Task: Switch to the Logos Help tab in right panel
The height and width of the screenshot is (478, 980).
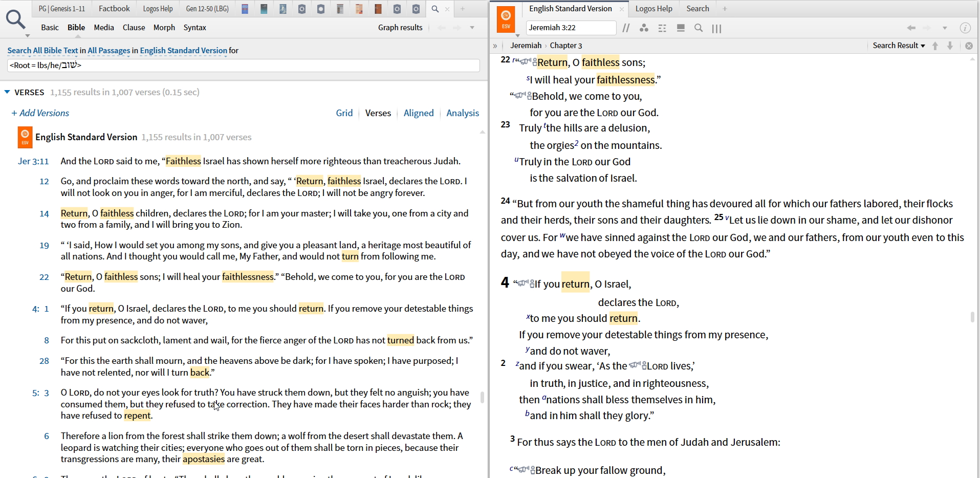Action: click(x=654, y=9)
